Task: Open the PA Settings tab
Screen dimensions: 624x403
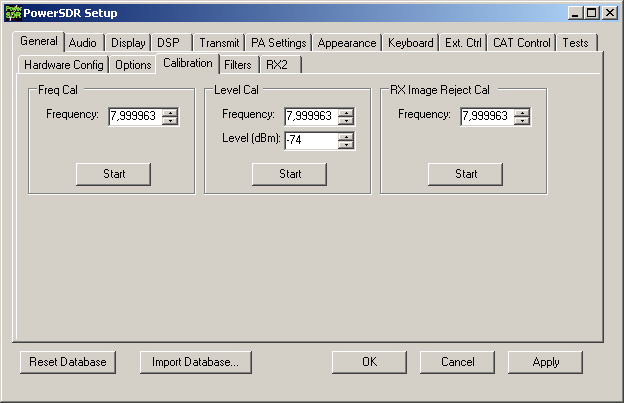Action: click(x=279, y=43)
